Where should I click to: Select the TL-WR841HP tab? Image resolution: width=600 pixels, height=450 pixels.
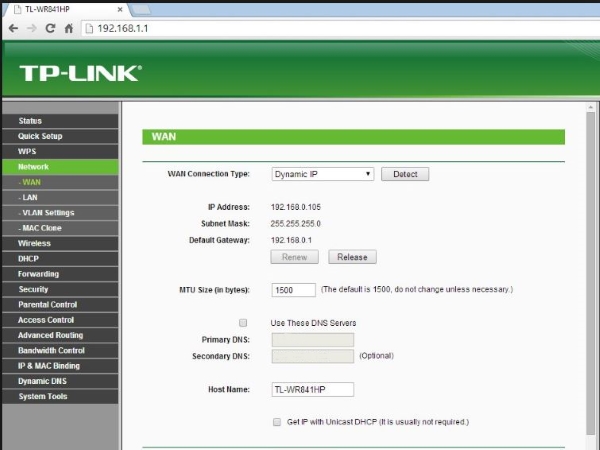[65, 10]
